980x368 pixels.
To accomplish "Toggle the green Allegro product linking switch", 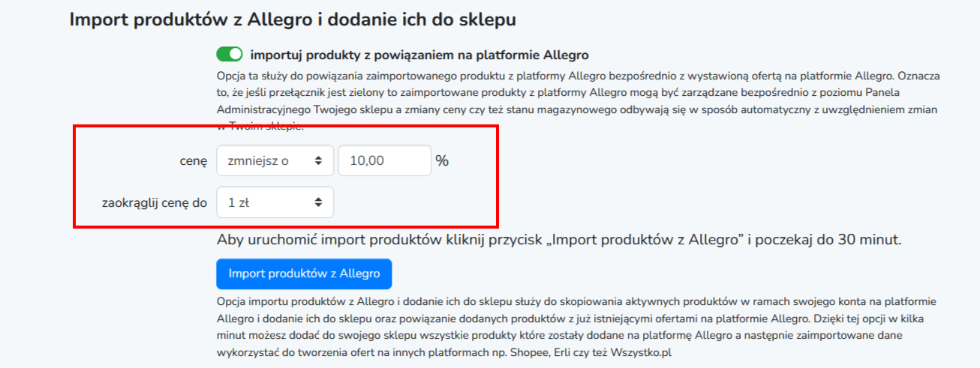I will pyautogui.click(x=230, y=54).
